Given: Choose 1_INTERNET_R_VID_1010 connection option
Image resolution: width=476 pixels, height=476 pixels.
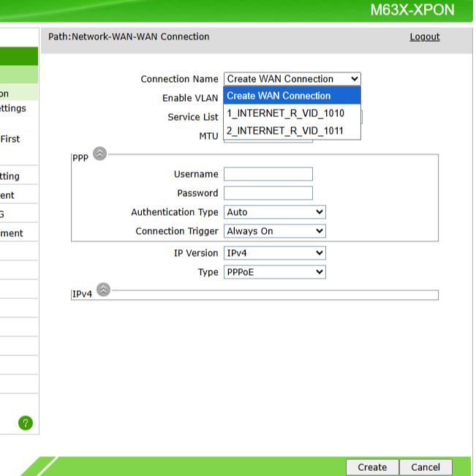Looking at the screenshot, I should (285, 113).
